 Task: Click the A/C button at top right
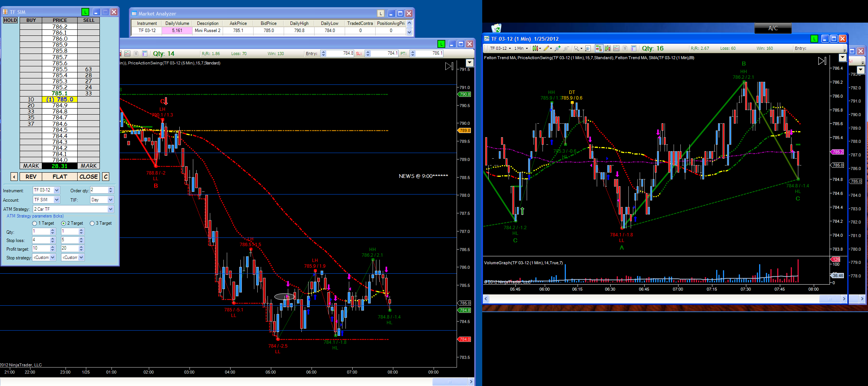click(773, 28)
